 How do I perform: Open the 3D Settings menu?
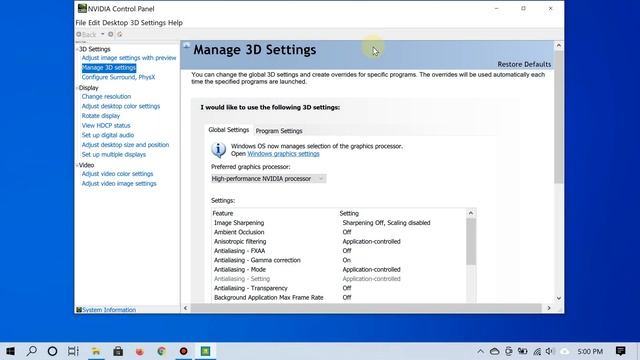(148, 23)
